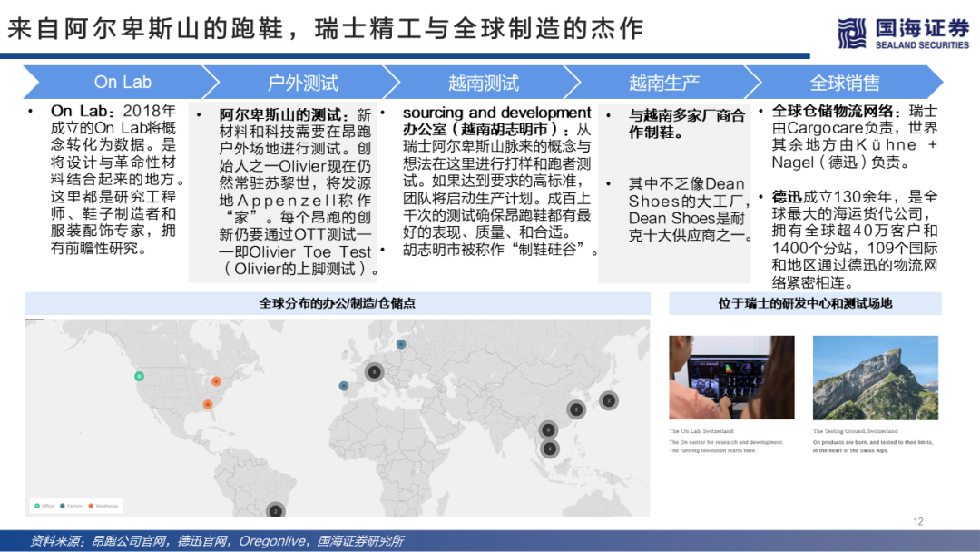The width and height of the screenshot is (980, 552).
Task: Open the Testing Ground mountain photo
Action: coord(875,378)
